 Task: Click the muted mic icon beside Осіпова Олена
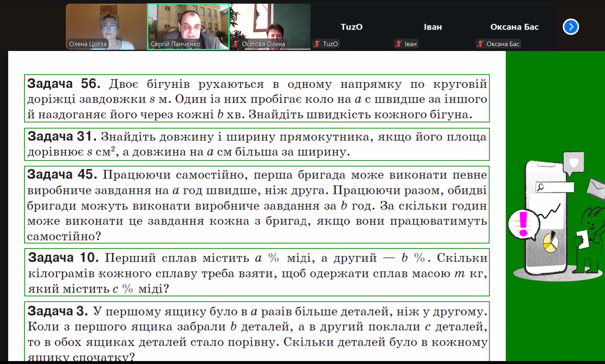pyautogui.click(x=236, y=44)
